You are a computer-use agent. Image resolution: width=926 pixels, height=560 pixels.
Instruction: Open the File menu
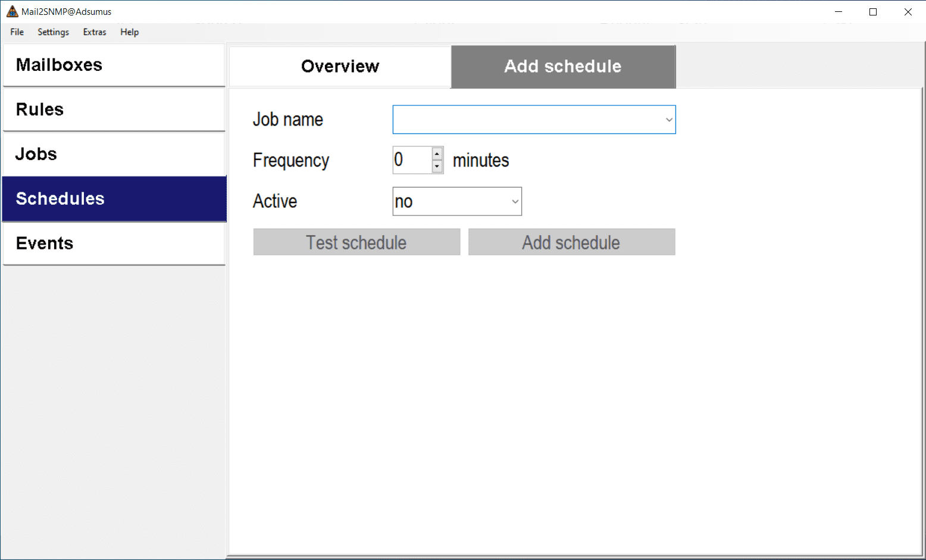point(17,32)
